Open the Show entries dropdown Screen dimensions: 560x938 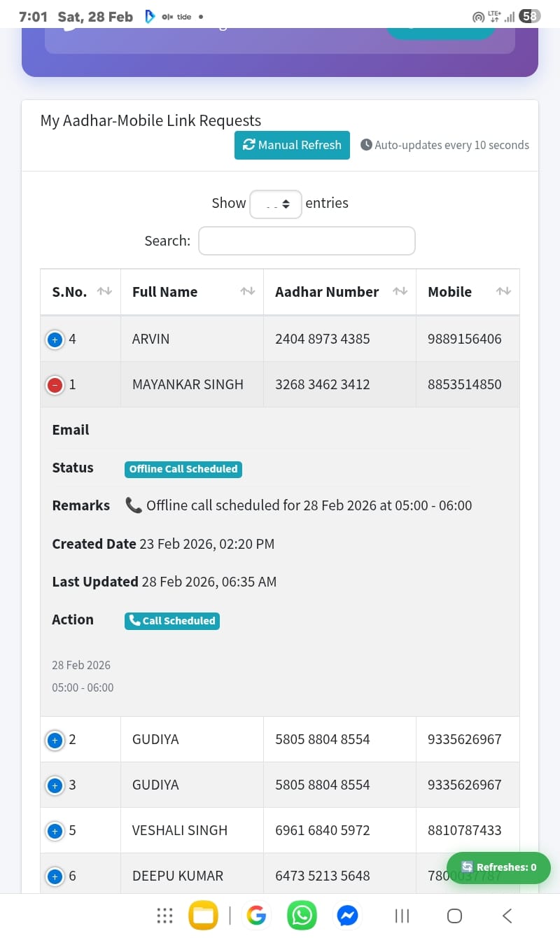(x=276, y=204)
